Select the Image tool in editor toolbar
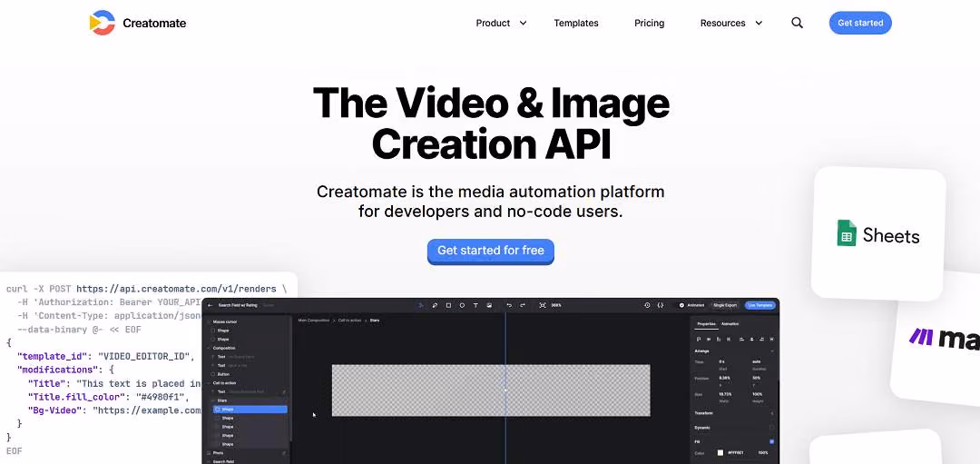 (489, 305)
